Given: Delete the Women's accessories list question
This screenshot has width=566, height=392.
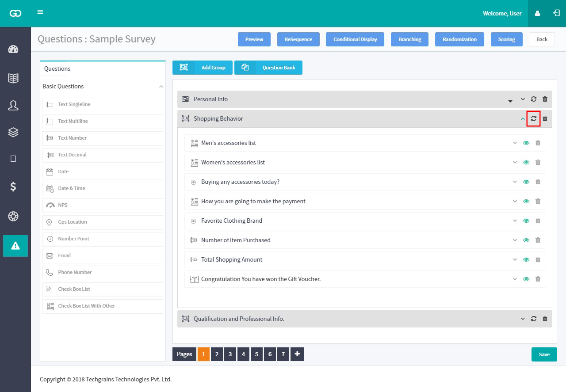Looking at the screenshot, I should point(538,162).
